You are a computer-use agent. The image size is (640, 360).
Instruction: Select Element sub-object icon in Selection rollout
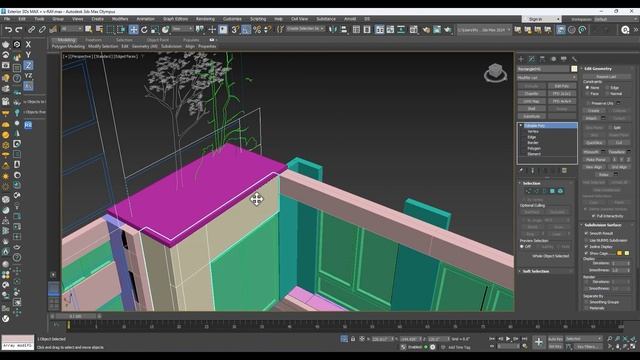(560, 191)
